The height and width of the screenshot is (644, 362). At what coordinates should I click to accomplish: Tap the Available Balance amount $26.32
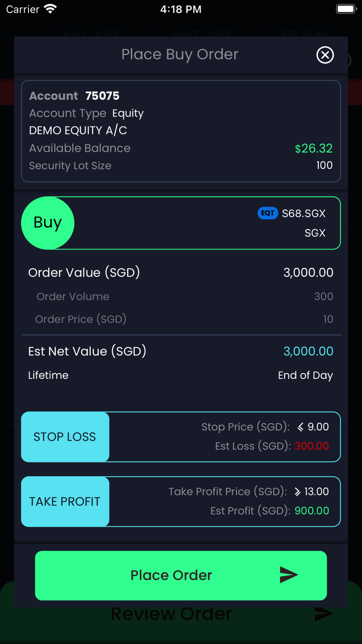314,148
